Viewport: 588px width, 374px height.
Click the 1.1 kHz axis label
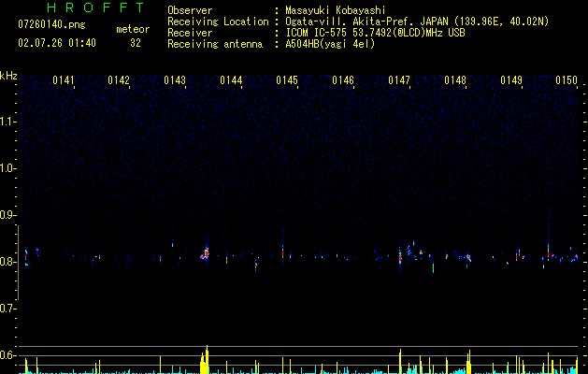(x=8, y=122)
